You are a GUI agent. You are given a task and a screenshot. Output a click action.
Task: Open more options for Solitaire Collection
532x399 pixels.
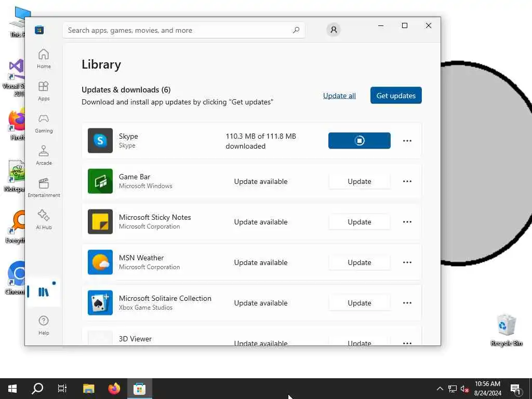[407, 303]
